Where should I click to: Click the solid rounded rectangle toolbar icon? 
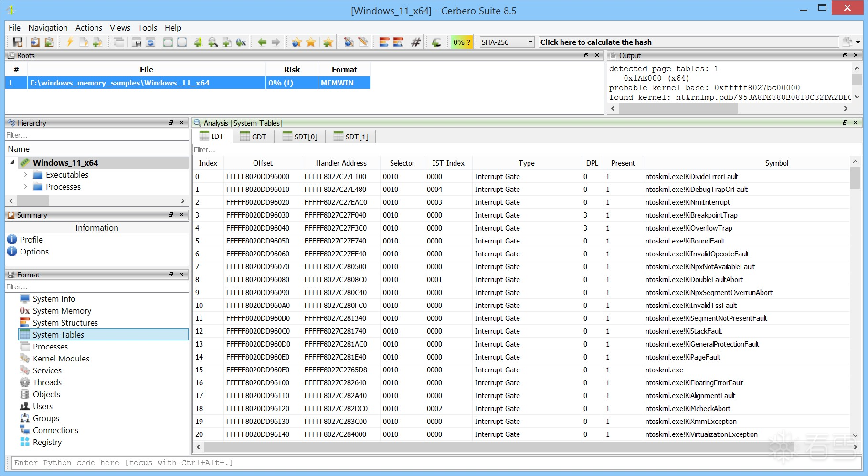[168, 42]
